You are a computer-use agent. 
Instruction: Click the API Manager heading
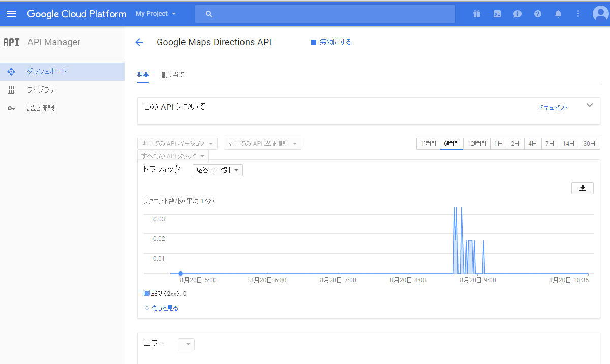pyautogui.click(x=54, y=42)
